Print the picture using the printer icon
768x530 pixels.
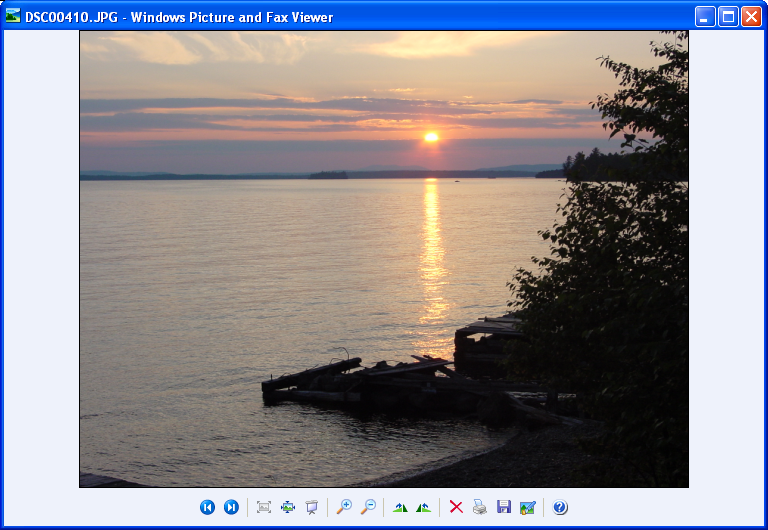tap(480, 507)
